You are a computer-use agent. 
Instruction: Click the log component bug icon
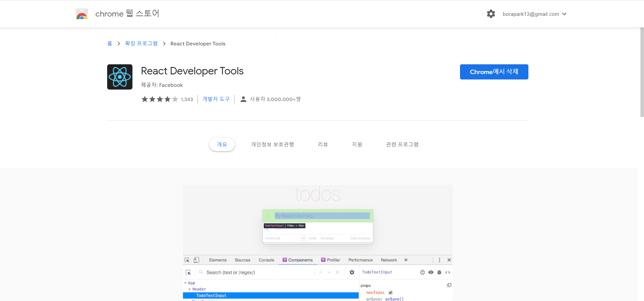pos(439,272)
